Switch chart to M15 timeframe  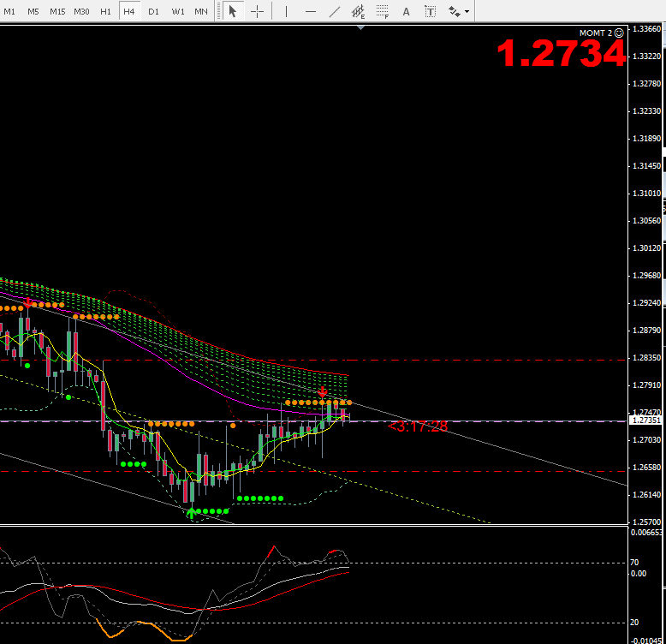[x=57, y=12]
